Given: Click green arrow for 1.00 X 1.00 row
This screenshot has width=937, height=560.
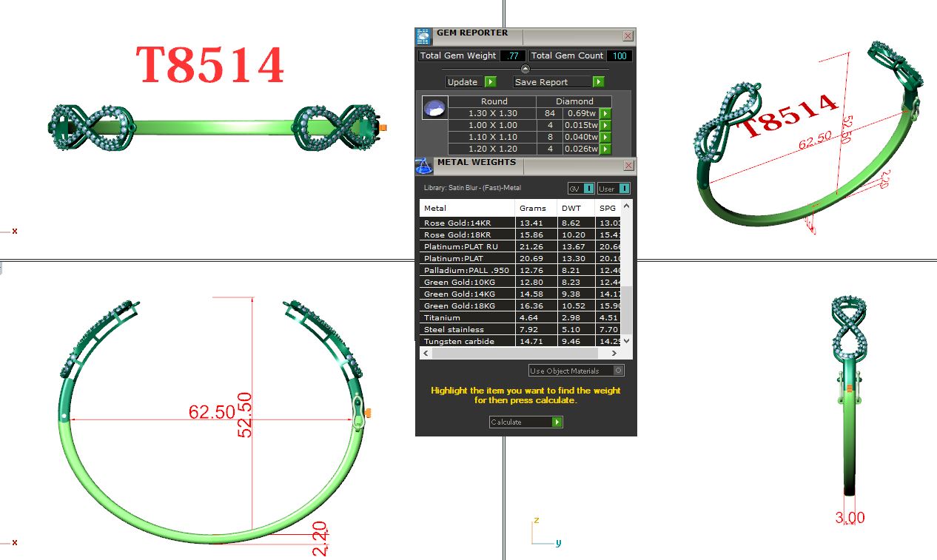Looking at the screenshot, I should [605, 126].
